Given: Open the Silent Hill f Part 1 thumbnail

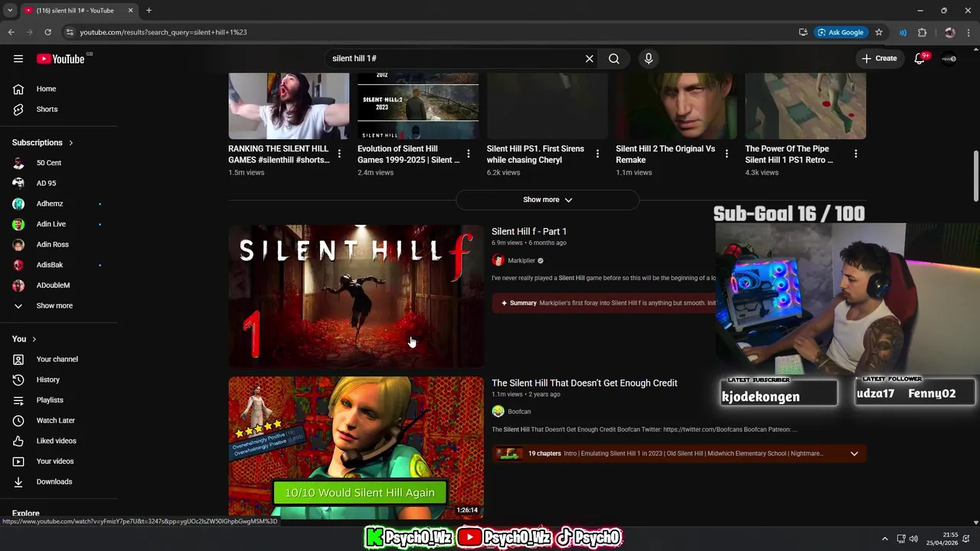Looking at the screenshot, I should click(x=356, y=296).
